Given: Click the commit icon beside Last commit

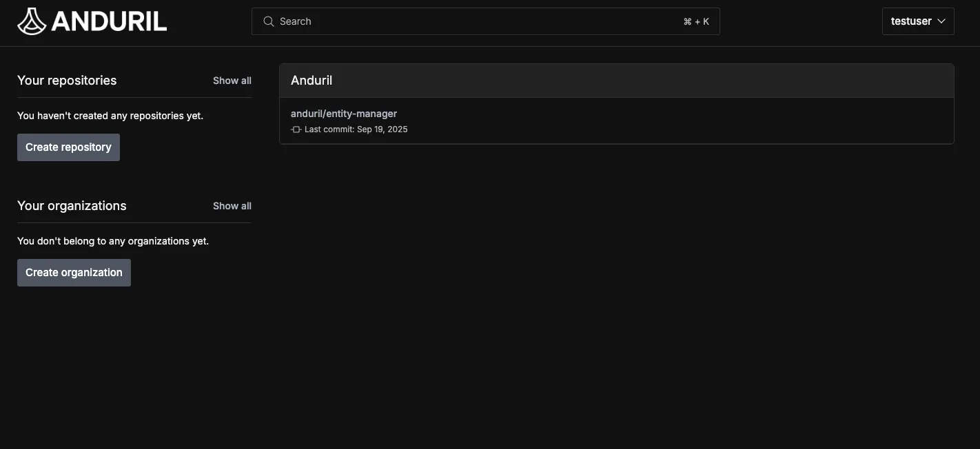Looking at the screenshot, I should click(296, 129).
